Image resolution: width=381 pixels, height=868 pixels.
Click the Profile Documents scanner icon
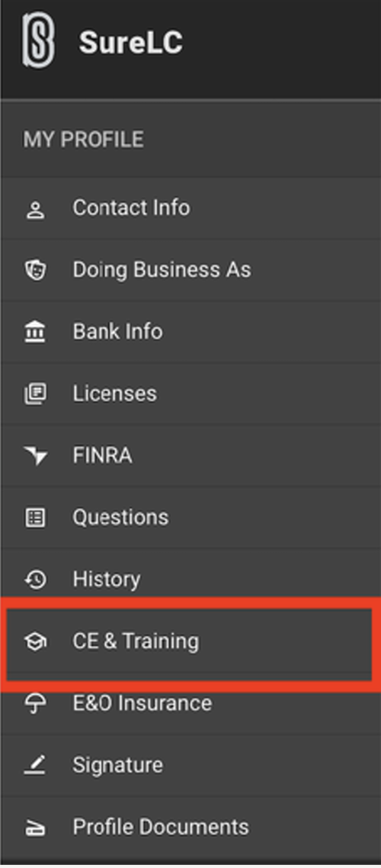(x=36, y=828)
